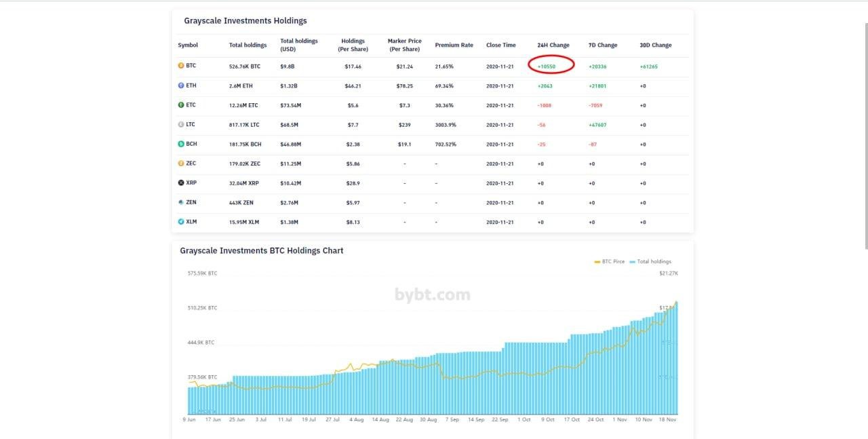Screen dimensions: 868x439
Task: Click the 444.9K BTC axis label
Action: [x=201, y=343]
